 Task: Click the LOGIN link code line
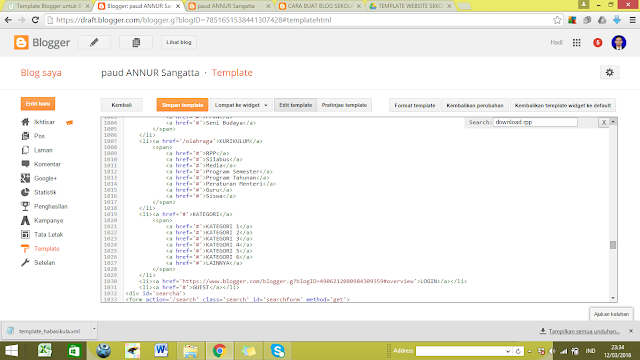coord(303,281)
